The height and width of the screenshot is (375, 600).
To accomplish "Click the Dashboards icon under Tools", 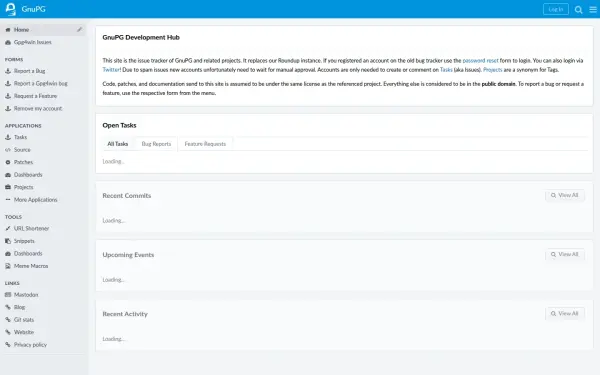I will pos(8,254).
